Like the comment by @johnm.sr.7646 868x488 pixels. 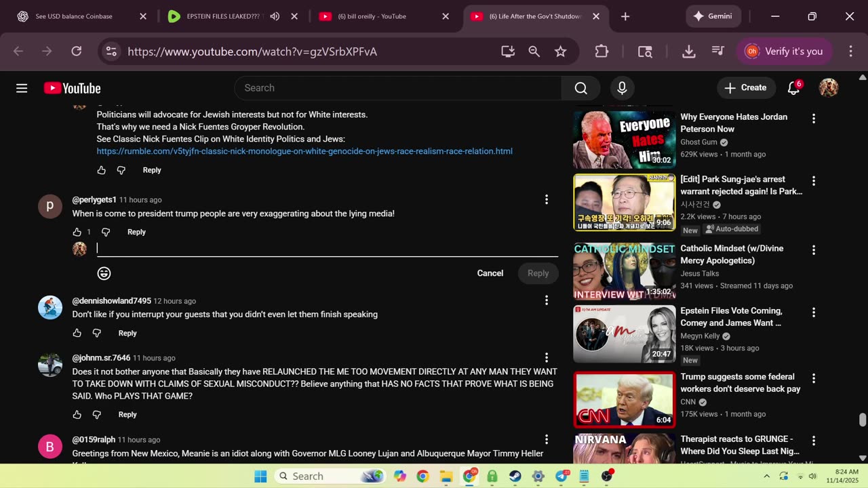(77, 414)
